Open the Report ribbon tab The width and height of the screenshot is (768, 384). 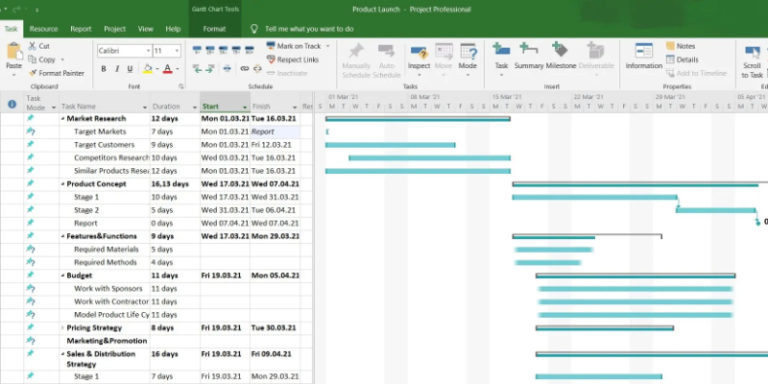[81, 29]
